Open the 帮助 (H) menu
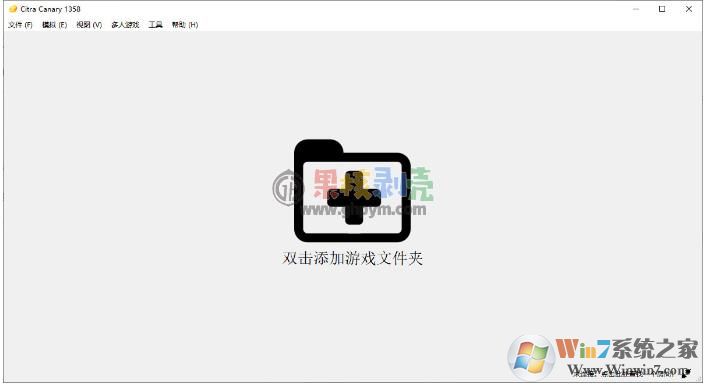The image size is (705, 384). tap(185, 25)
